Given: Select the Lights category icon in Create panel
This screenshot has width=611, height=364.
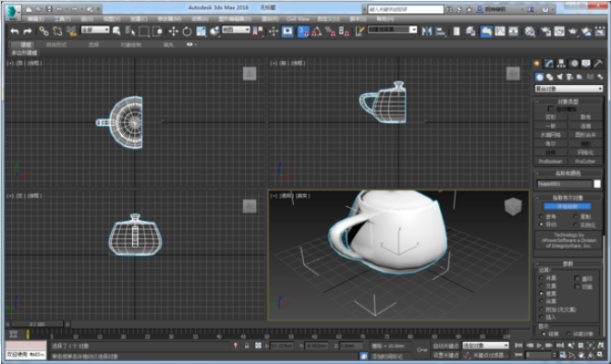Looking at the screenshot, I should pyautogui.click(x=559, y=77).
